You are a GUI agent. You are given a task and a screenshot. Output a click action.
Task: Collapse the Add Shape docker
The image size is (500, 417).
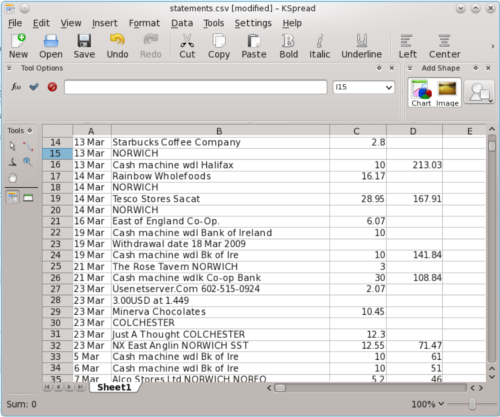pyautogui.click(x=410, y=68)
